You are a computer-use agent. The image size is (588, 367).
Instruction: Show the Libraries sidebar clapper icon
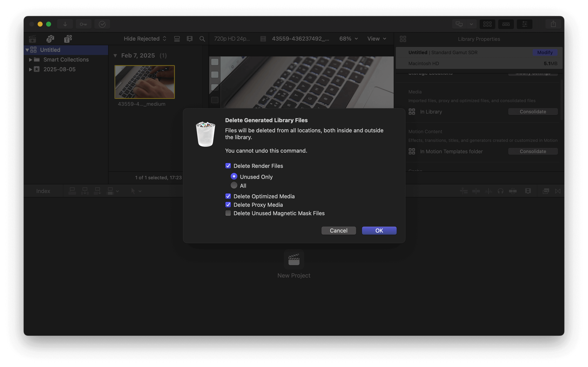33,39
